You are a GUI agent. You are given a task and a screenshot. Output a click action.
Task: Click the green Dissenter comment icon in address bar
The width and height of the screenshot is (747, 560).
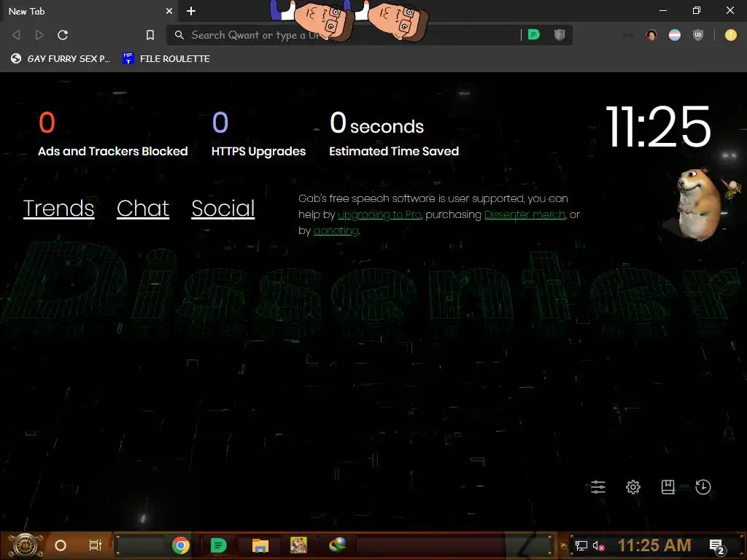(533, 35)
